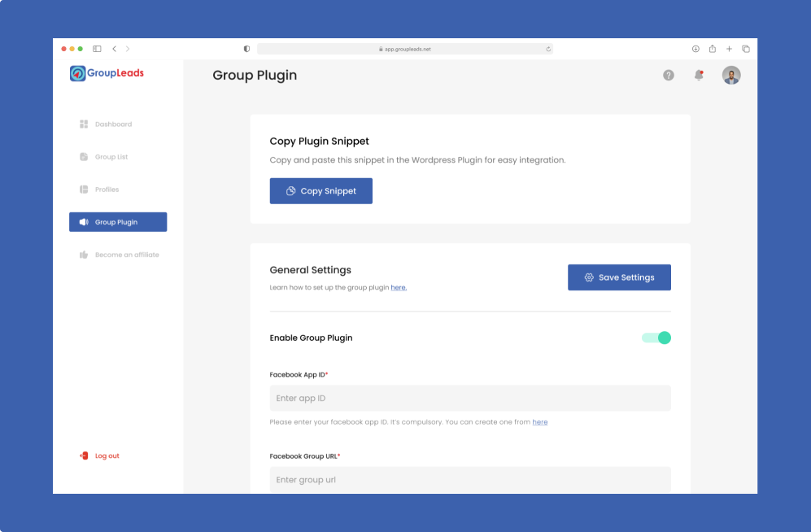The width and height of the screenshot is (811, 532).
Task: Click the help question mark icon
Action: [669, 75]
